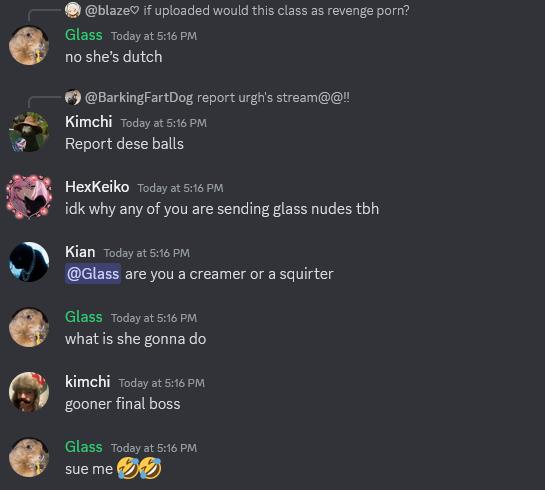Open kimchi's mustache avatar beside "gooner final boss"
This screenshot has height=490, width=545.
pyautogui.click(x=29, y=392)
